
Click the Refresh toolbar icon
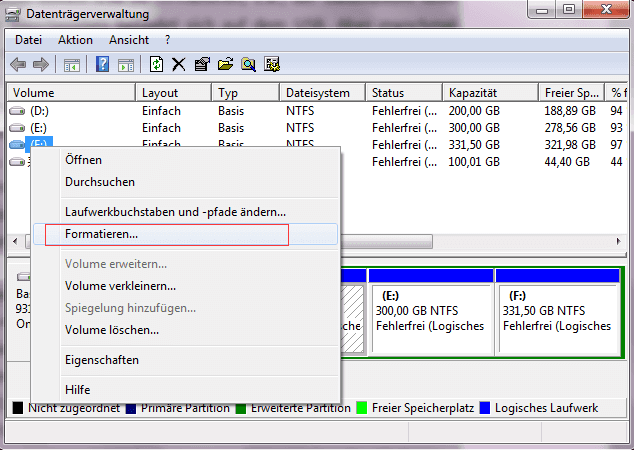click(156, 64)
